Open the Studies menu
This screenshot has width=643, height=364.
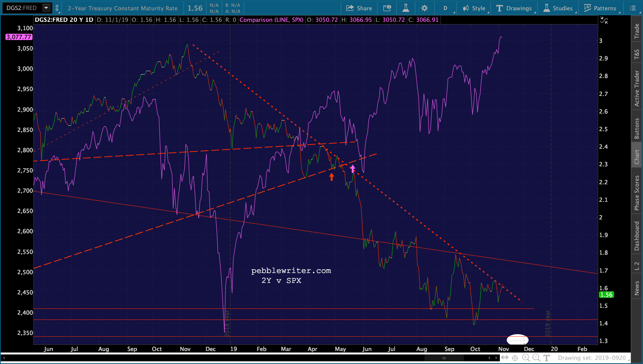(558, 8)
